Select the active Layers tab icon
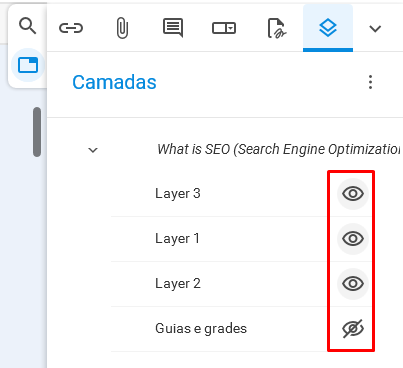 (328, 28)
